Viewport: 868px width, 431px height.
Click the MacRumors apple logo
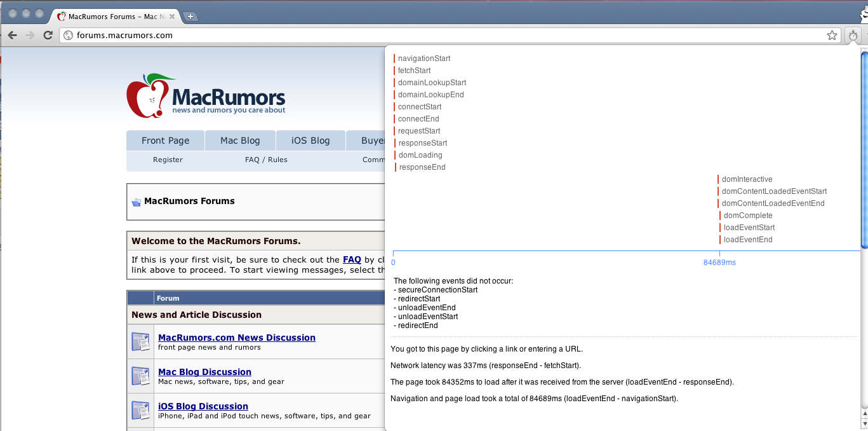tap(151, 96)
